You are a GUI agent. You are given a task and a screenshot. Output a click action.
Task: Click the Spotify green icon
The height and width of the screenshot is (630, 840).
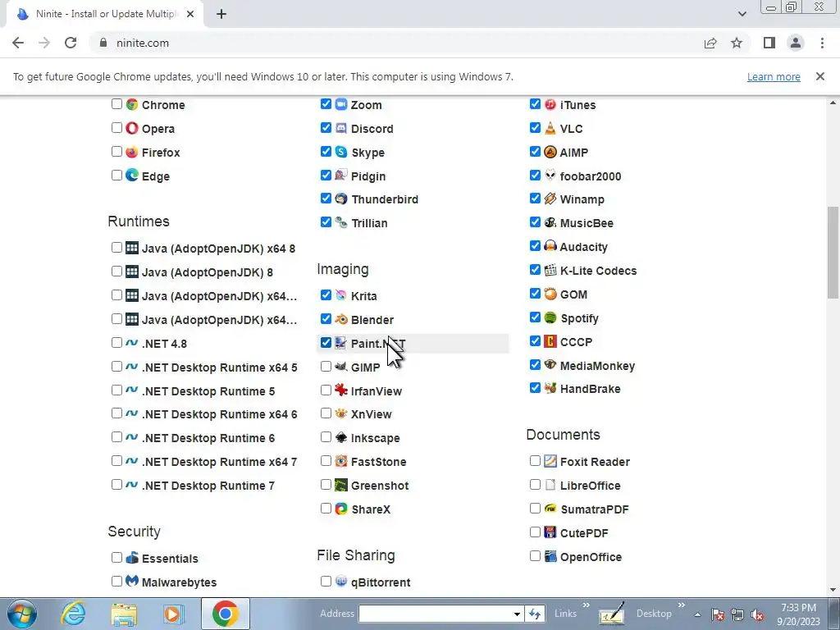pos(550,317)
